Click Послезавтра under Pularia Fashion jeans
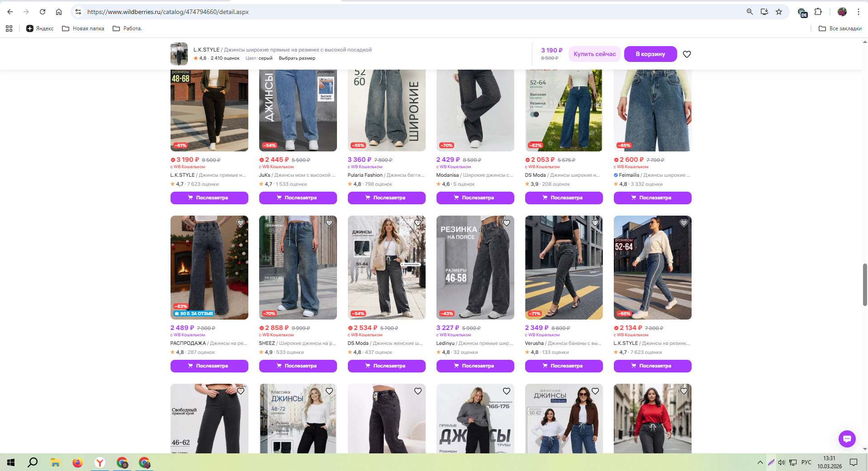This screenshot has height=471, width=868. (x=387, y=198)
